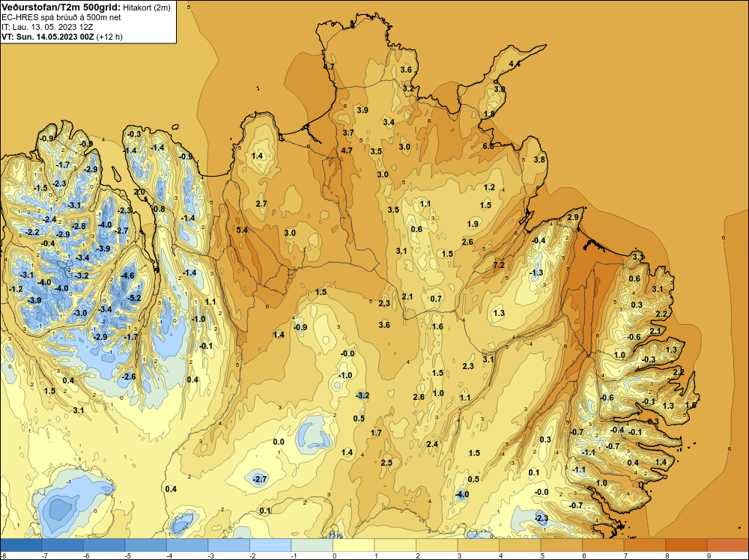
Task: Click the valid time 'VT: Sun. 14.05.2023 00Z'
Action: 48,37
